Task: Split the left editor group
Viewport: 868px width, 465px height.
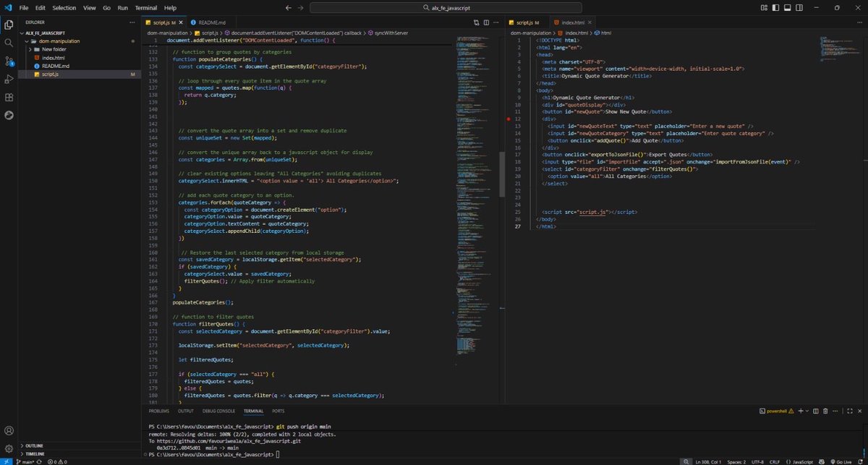Action: pos(486,22)
